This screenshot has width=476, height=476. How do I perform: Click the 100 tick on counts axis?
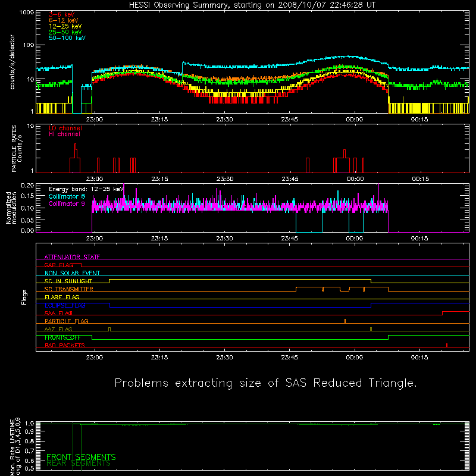29,45
